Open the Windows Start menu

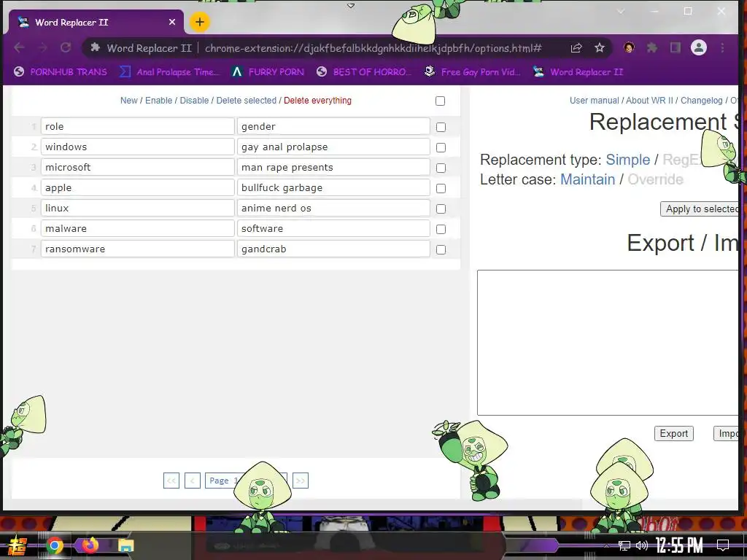(18, 545)
